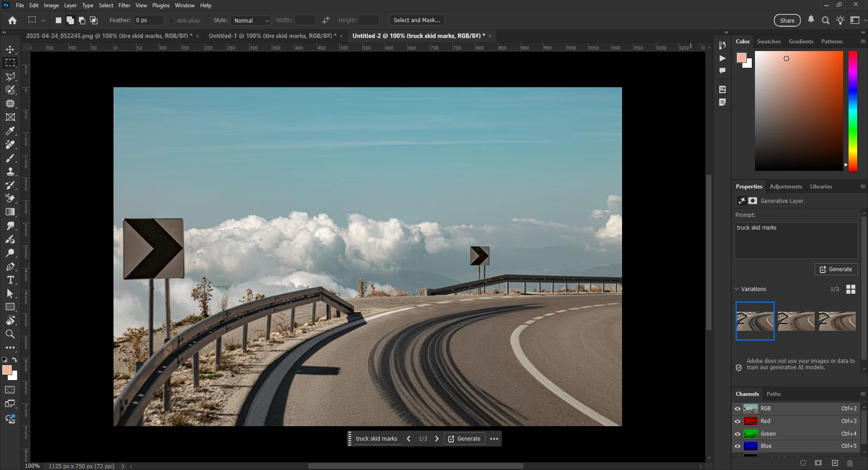
Task: Choose the Eyedropper tool
Action: point(10,131)
